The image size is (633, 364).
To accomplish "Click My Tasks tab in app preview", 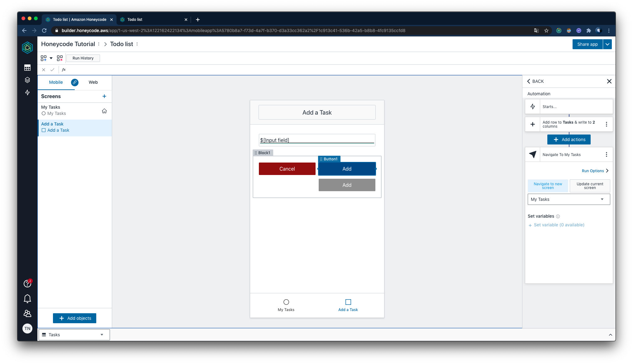I will (x=286, y=305).
